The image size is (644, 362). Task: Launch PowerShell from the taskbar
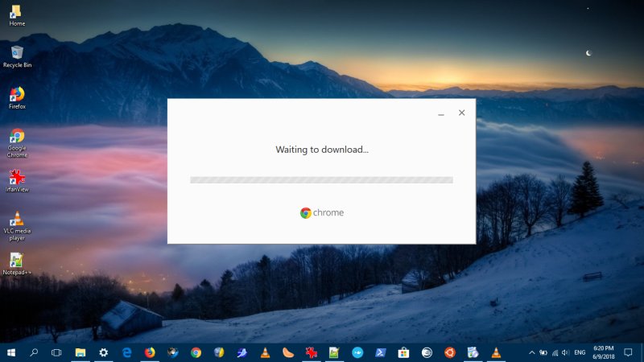tap(380, 352)
